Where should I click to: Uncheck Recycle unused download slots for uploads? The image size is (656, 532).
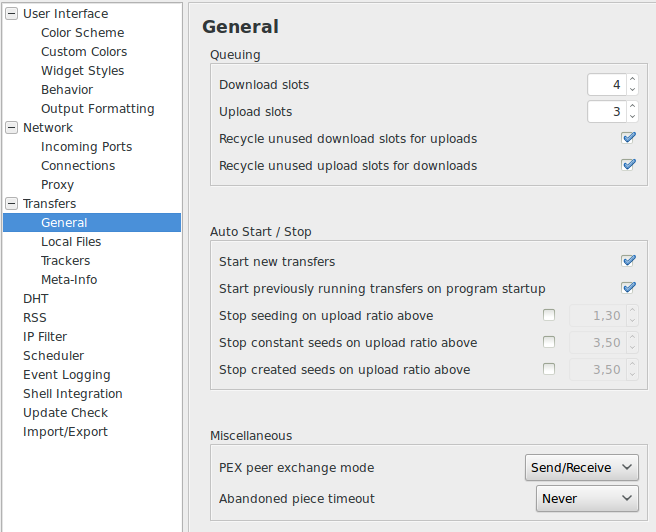(629, 138)
